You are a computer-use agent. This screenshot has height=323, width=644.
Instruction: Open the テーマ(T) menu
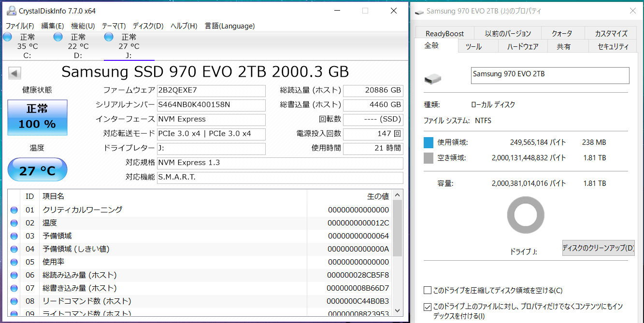pos(114,26)
